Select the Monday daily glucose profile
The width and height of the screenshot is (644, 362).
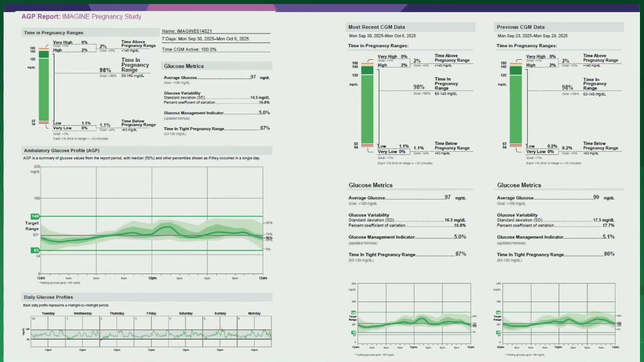254,331
